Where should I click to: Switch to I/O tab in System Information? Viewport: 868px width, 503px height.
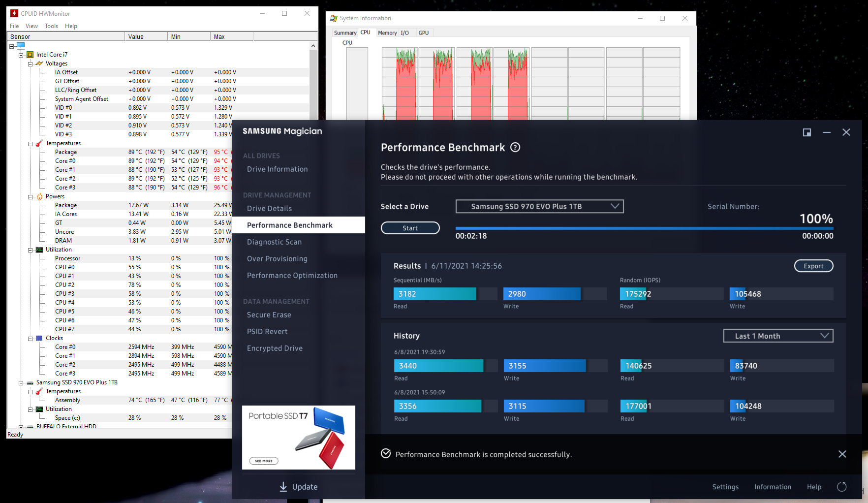point(404,33)
